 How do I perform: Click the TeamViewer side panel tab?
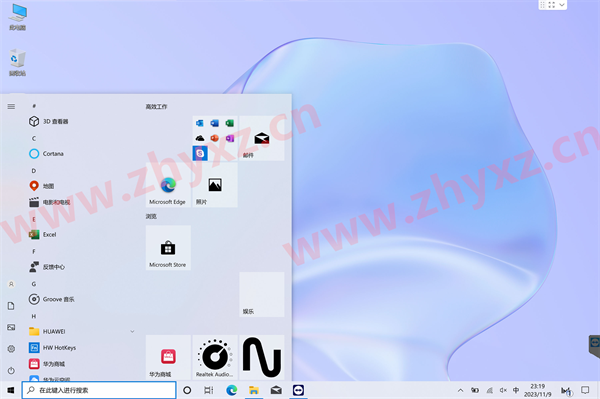click(595, 346)
